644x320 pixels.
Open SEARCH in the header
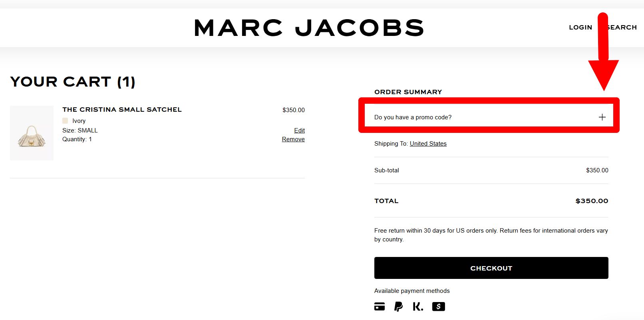(623, 28)
